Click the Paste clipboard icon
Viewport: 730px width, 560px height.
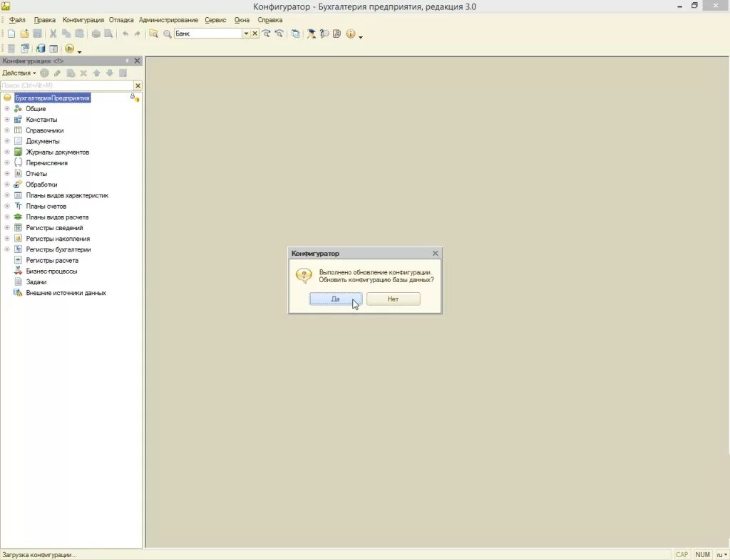click(80, 33)
